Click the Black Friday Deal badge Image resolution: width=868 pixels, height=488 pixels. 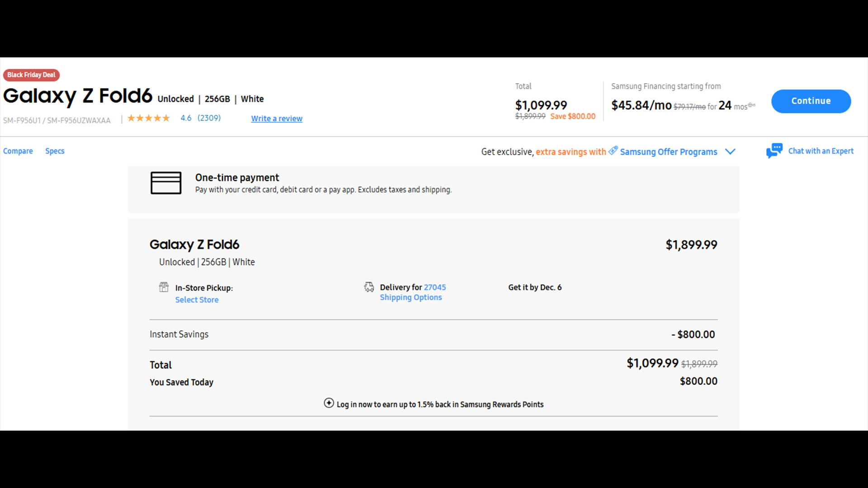(31, 75)
